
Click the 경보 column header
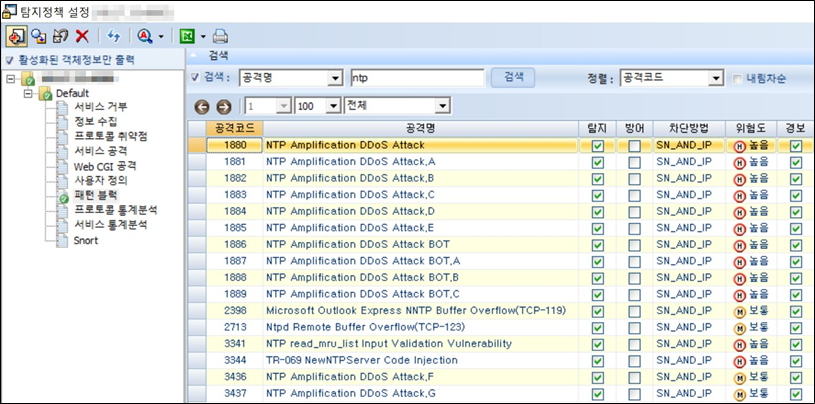pyautogui.click(x=796, y=128)
